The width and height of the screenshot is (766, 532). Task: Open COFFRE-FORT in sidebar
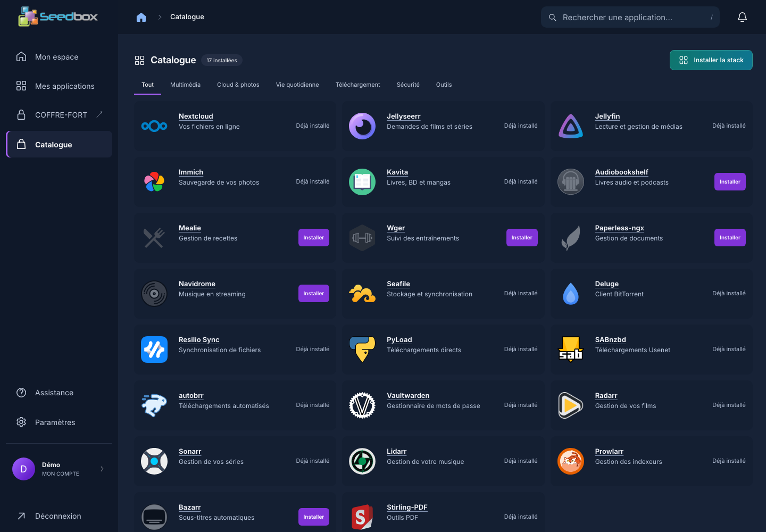click(59, 115)
